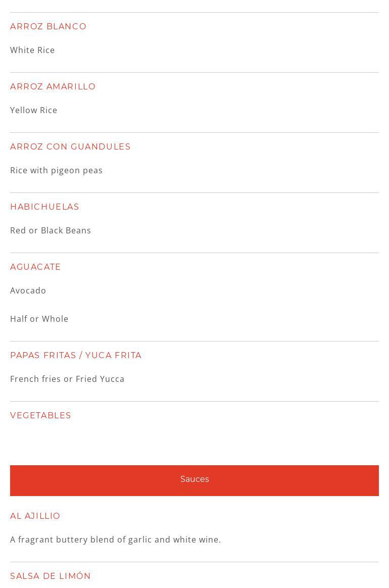The height and width of the screenshot is (588, 389).
Task: Select the VEGETABLES menu heading
Action: click(x=40, y=415)
